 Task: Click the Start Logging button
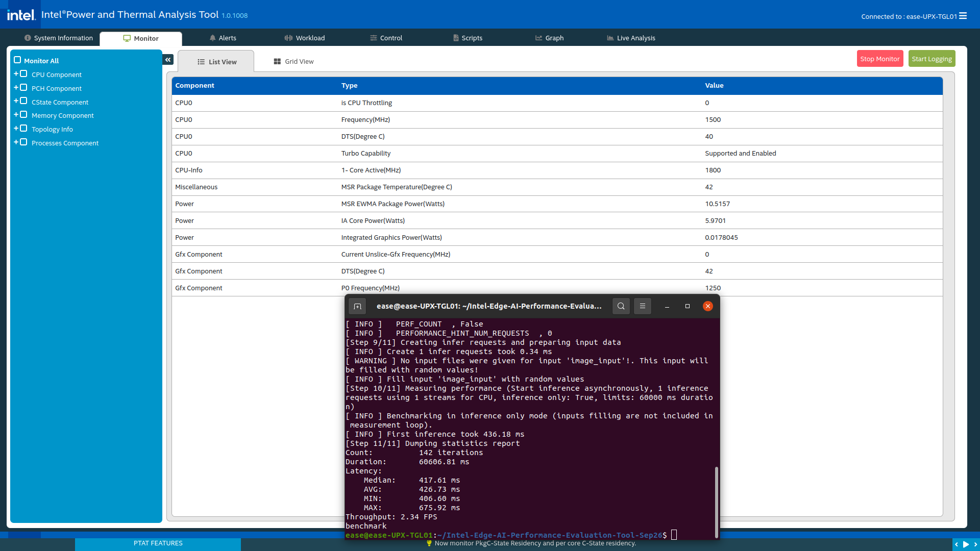click(x=932, y=59)
